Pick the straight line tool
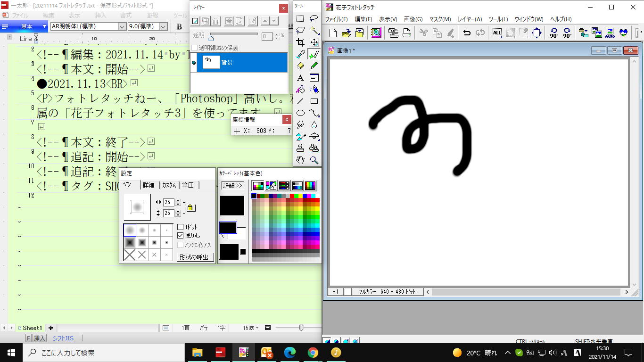Screen dimensions: 644x362 [x=300, y=101]
